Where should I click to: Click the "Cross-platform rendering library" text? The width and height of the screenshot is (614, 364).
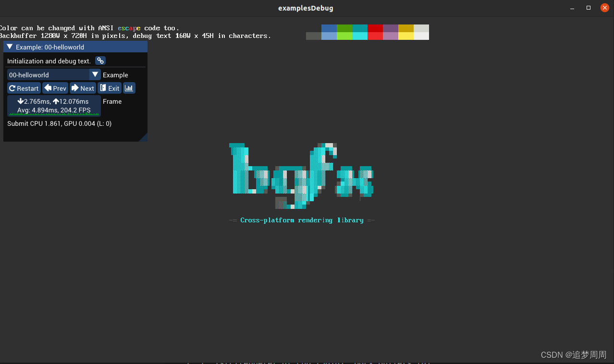tap(302, 220)
